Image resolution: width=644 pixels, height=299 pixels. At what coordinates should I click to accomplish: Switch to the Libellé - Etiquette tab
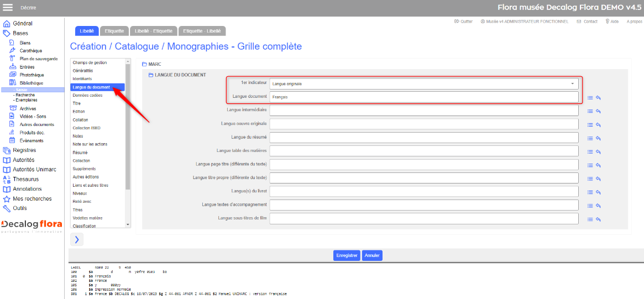pos(154,31)
